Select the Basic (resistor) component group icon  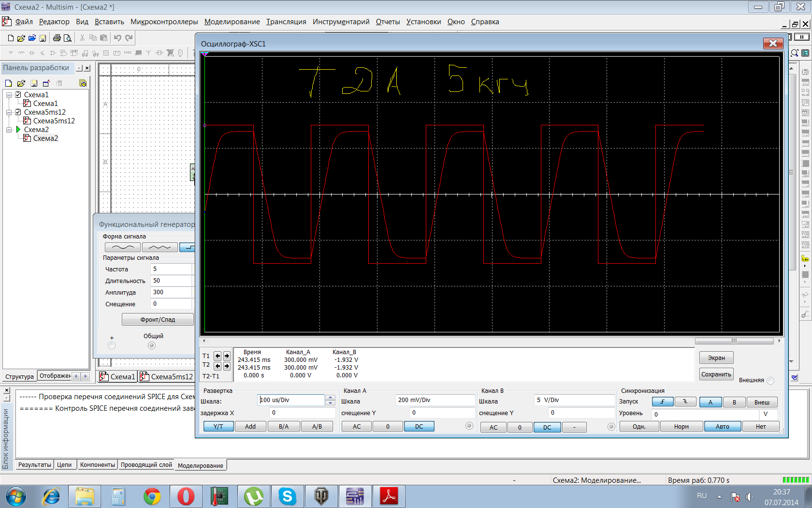click(x=21, y=53)
